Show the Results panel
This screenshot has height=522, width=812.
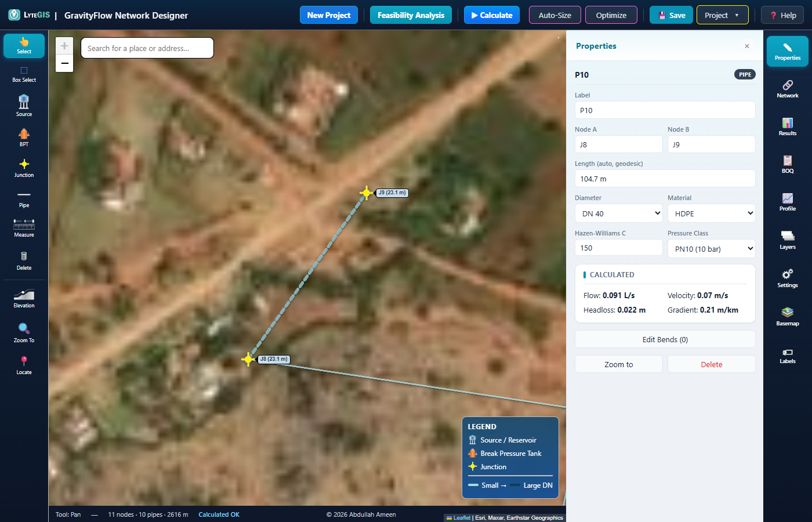point(787,127)
